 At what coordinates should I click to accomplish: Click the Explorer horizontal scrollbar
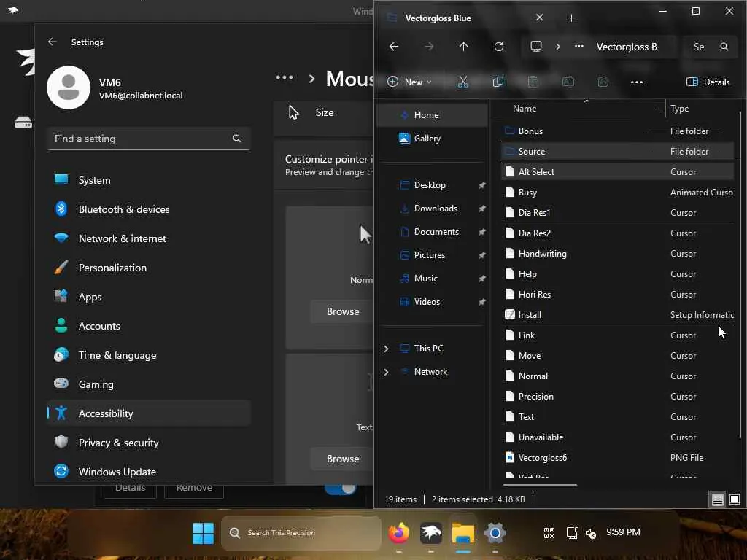[540, 485]
